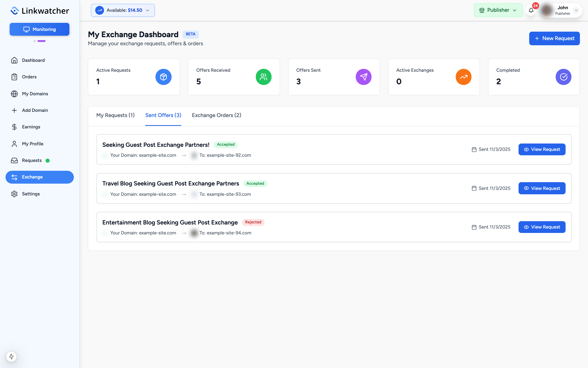Navigate to My Profile
Image resolution: width=588 pixels, height=368 pixels.
pos(40,144)
